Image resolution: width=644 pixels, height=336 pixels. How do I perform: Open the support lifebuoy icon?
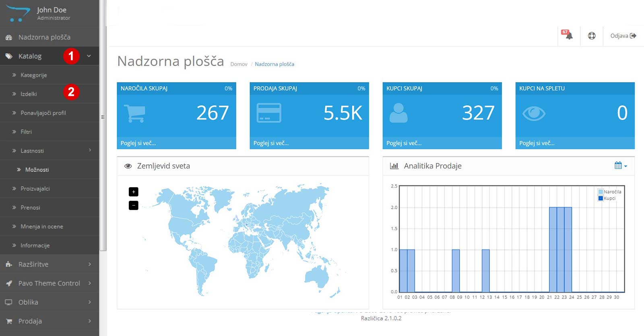click(591, 36)
